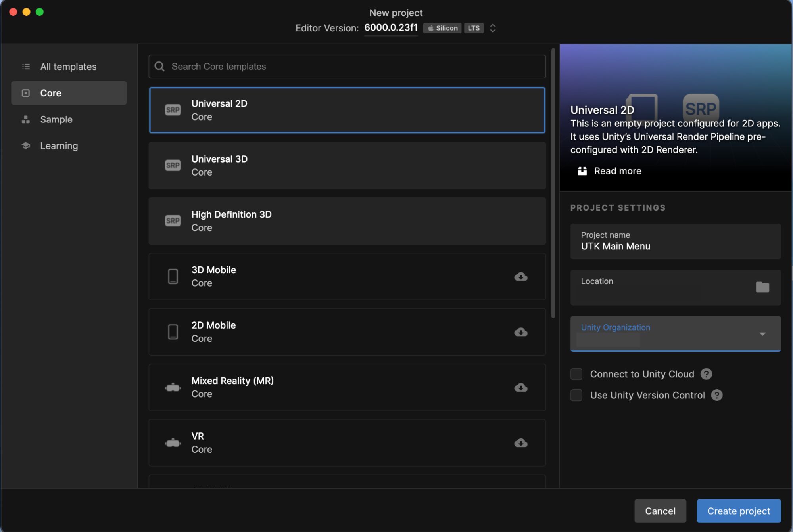Open the Learning templates section
793x532 pixels.
(x=59, y=145)
